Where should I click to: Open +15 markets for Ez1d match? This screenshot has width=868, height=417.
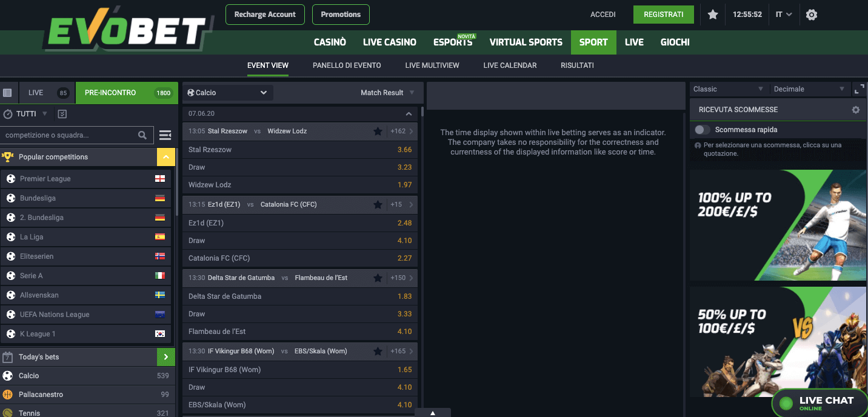click(x=402, y=205)
